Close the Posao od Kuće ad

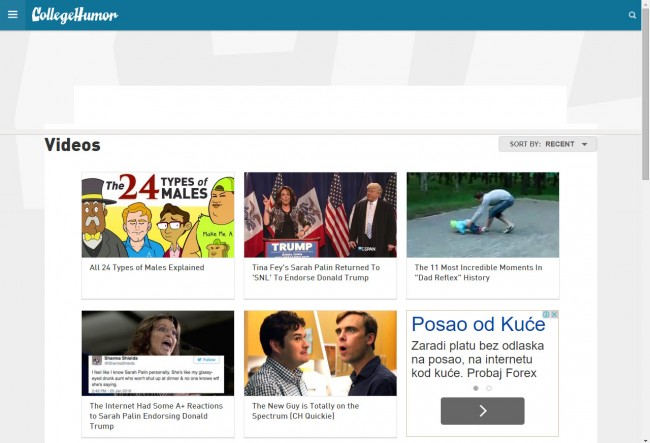pyautogui.click(x=554, y=315)
